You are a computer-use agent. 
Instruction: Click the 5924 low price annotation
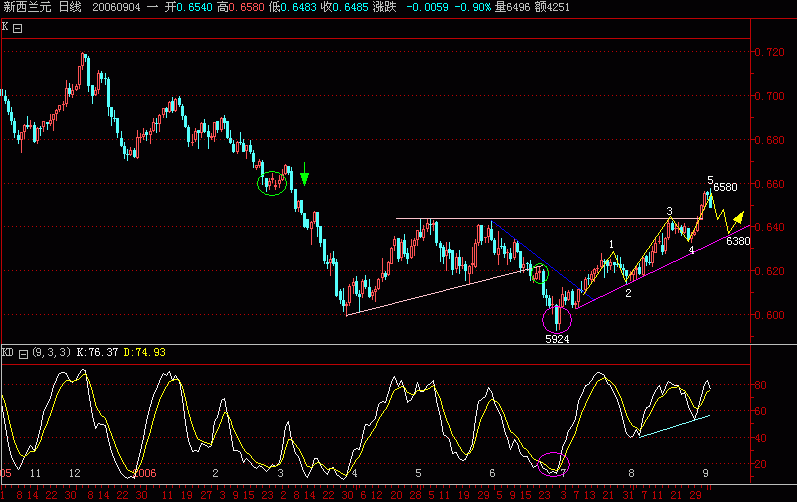click(557, 339)
